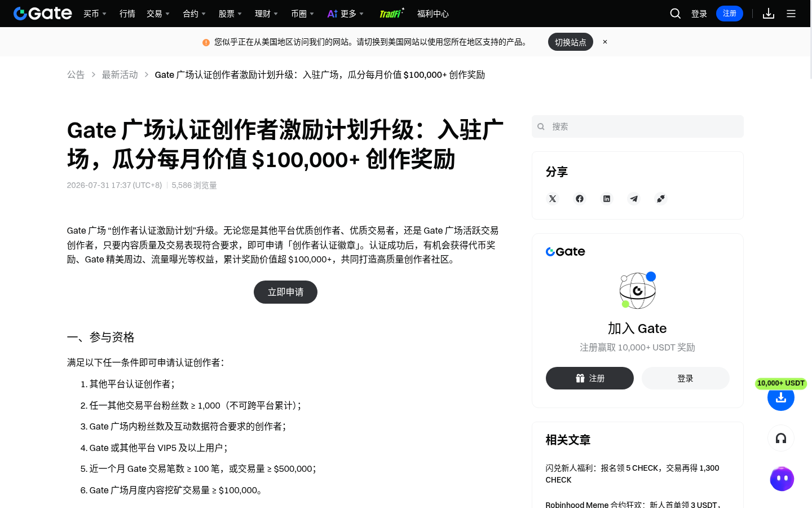Go to 公告 breadcrumb

click(76, 75)
